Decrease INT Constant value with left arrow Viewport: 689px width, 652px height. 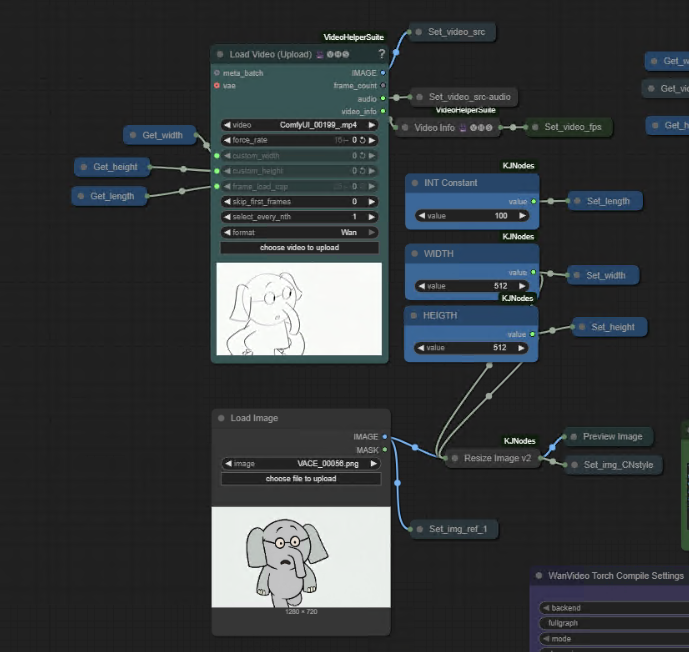pos(422,216)
